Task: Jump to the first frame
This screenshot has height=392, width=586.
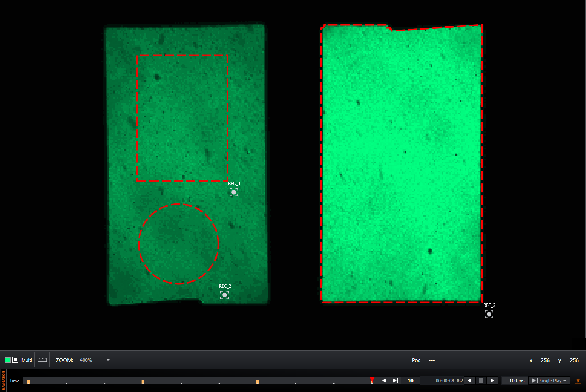Action: pos(383,381)
